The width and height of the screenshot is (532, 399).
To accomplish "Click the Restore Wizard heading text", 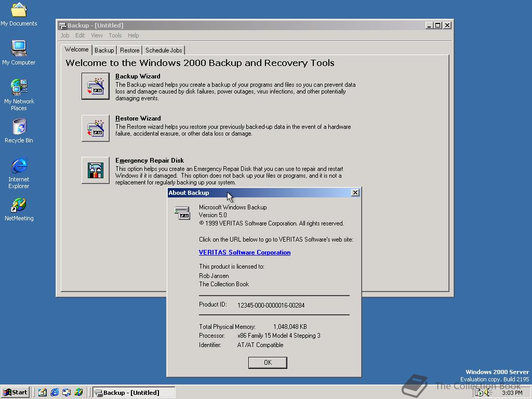I will [138, 118].
